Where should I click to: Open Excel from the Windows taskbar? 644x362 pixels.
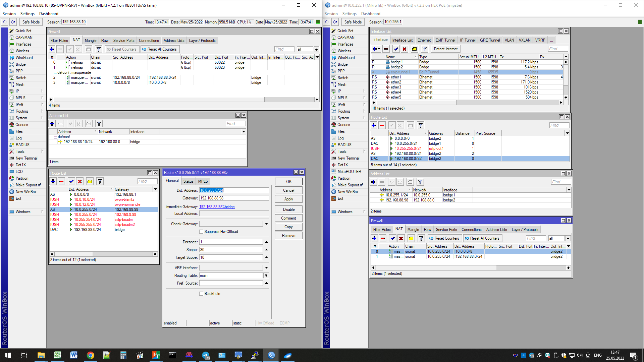(x=57, y=355)
